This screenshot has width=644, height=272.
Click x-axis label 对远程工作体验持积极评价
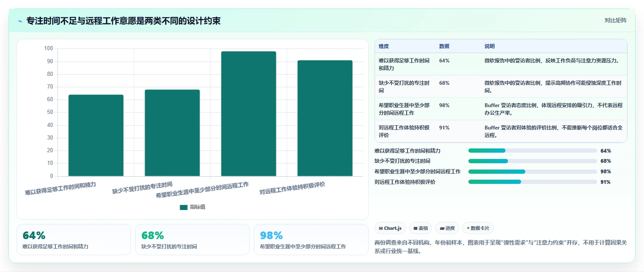pyautogui.click(x=292, y=188)
